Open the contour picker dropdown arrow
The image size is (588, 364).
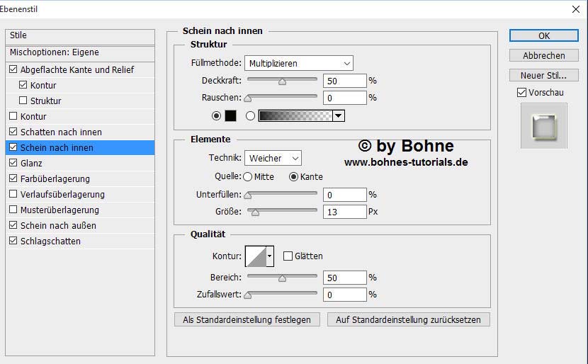coord(269,256)
